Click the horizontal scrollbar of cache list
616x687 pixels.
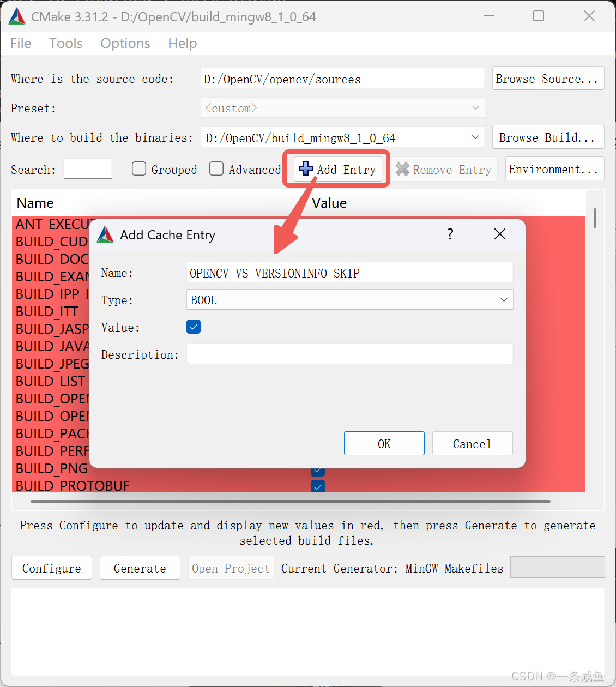coord(291,501)
